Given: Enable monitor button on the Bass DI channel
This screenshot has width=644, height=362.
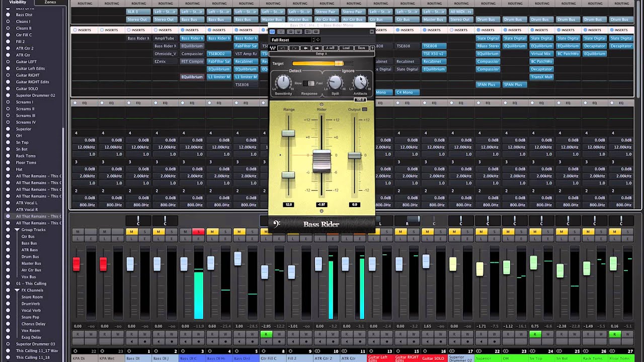Looking at the screenshot, I should tap(132, 341).
